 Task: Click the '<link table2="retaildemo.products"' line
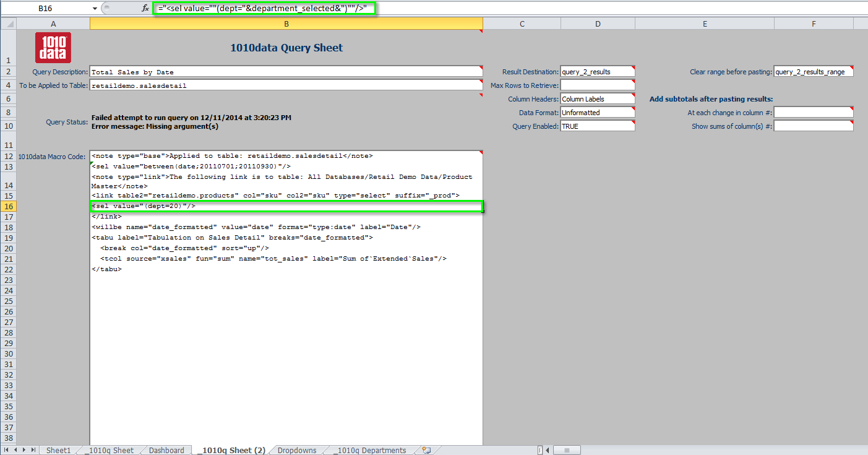click(x=275, y=196)
